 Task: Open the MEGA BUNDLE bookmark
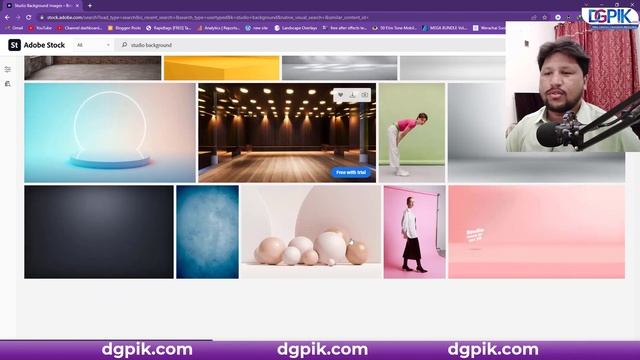(x=445, y=28)
